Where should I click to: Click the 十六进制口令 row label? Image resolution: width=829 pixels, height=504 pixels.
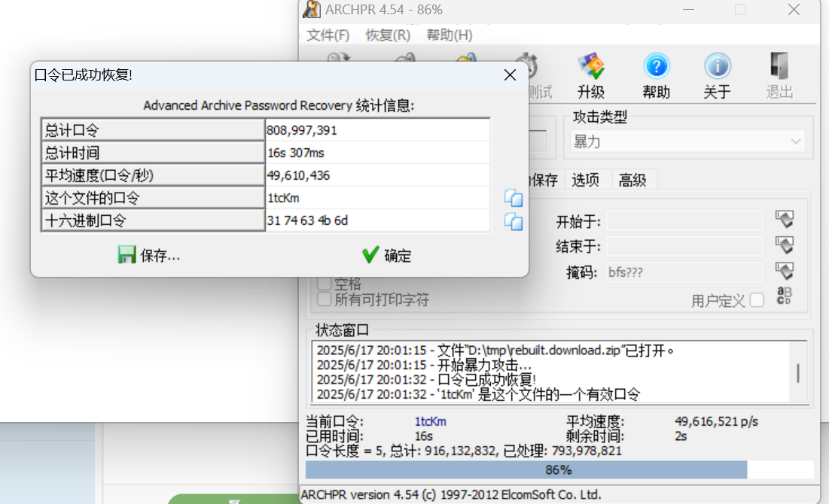pyautogui.click(x=153, y=220)
